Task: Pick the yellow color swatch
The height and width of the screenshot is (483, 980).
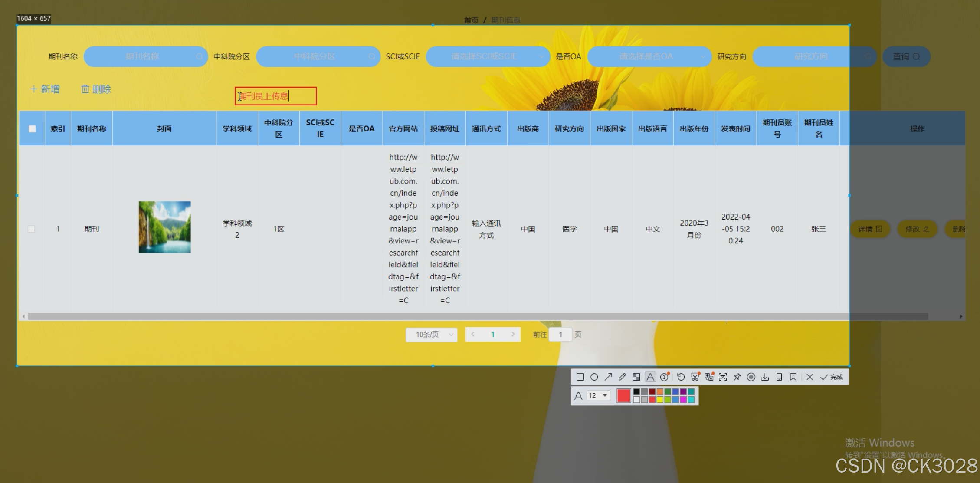Action: (660, 400)
